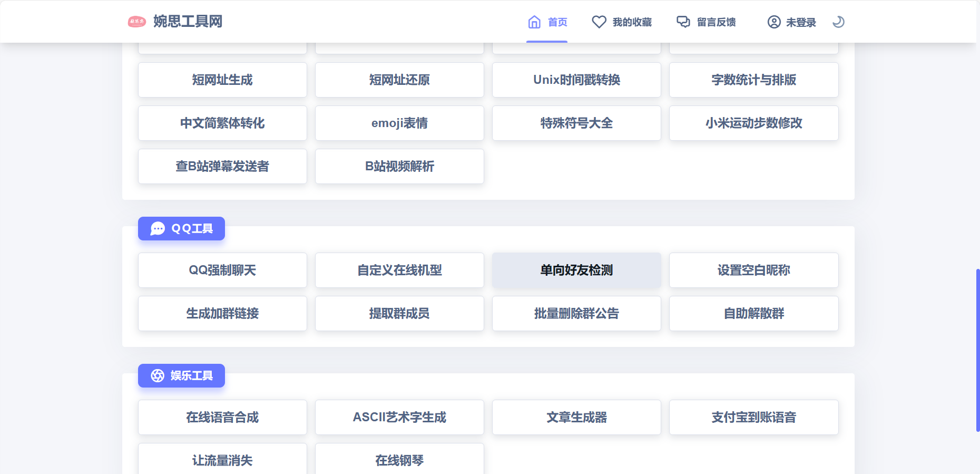Image resolution: width=980 pixels, height=474 pixels.
Task: Open 我的收藏 in the navigation
Action: click(x=622, y=22)
